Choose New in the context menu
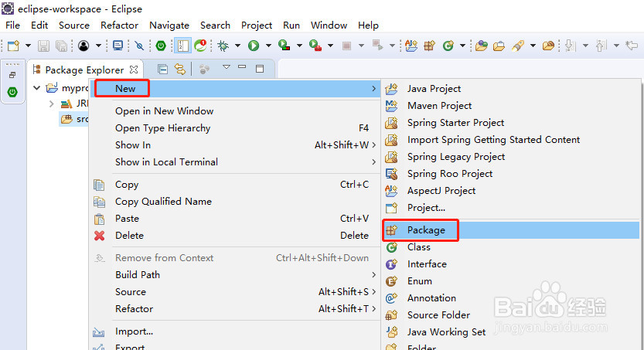 (x=235, y=89)
